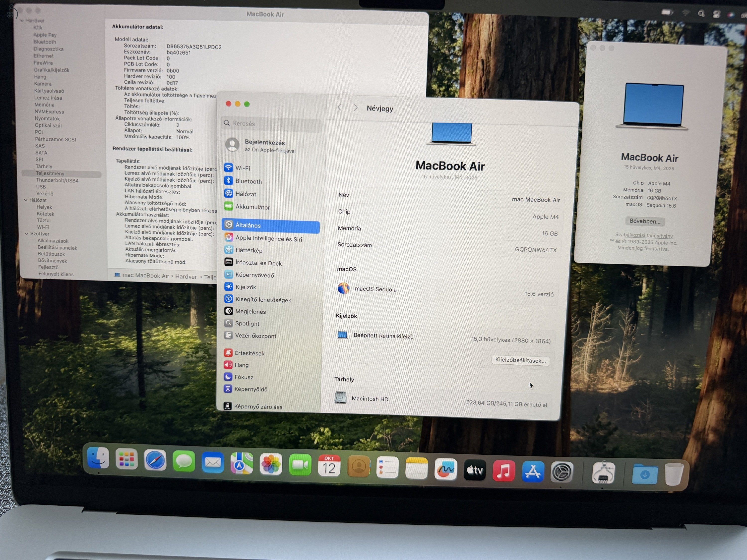Open Maps from the Dock
The image size is (747, 560).
coord(242,463)
